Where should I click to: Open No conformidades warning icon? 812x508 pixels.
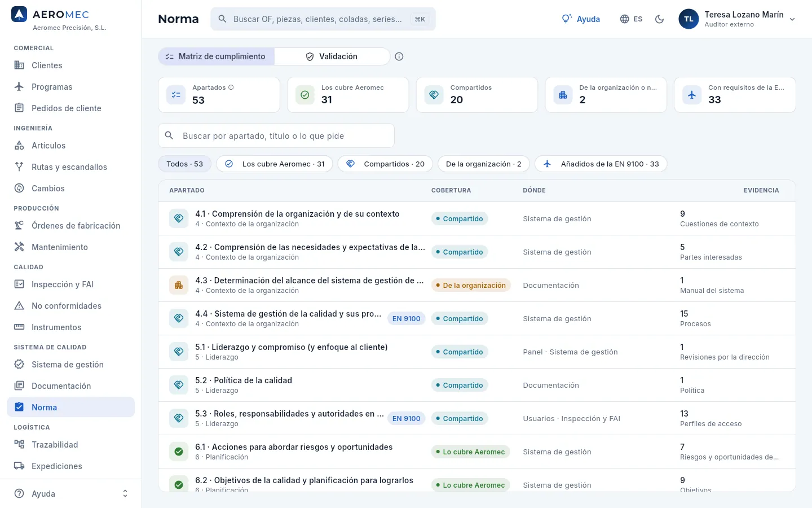pyautogui.click(x=70, y=306)
